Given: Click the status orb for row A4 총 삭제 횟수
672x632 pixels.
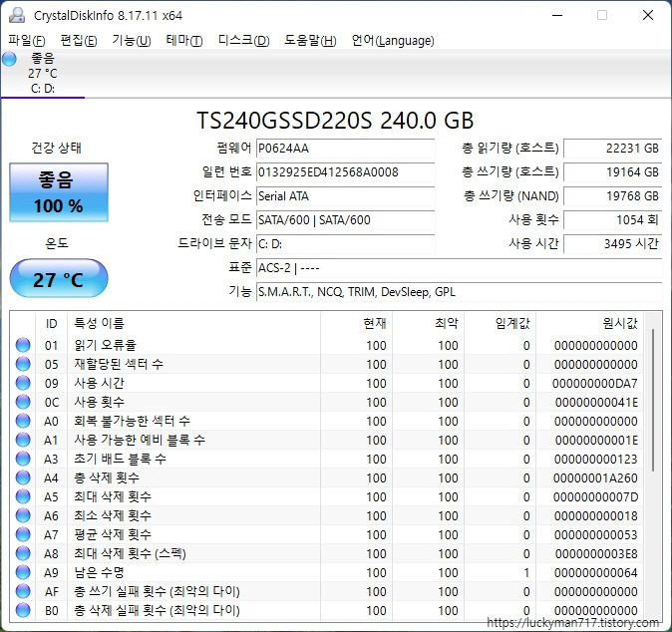Looking at the screenshot, I should point(23,477).
